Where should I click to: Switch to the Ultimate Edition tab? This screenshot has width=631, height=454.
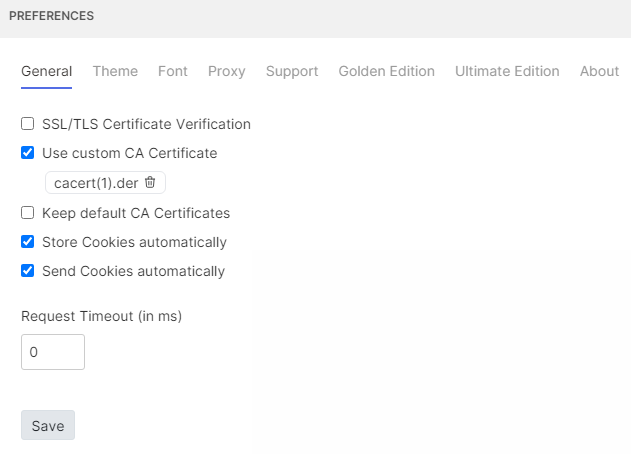[507, 71]
